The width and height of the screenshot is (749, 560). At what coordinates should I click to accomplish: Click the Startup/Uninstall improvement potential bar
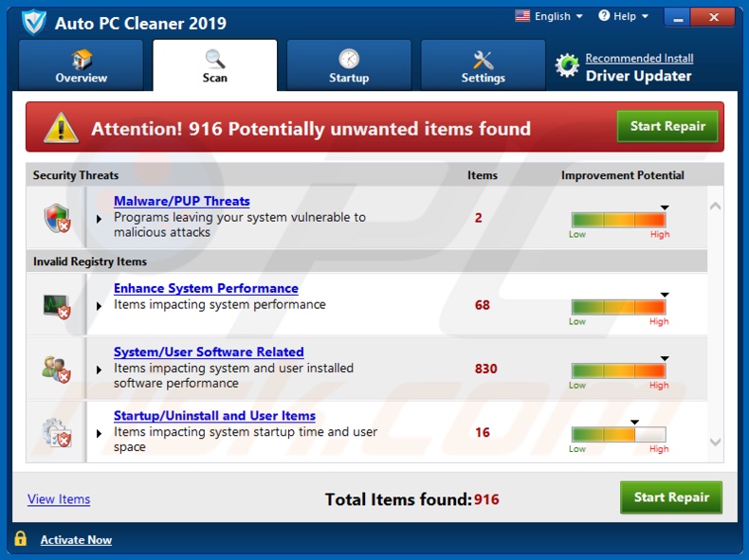pos(618,434)
